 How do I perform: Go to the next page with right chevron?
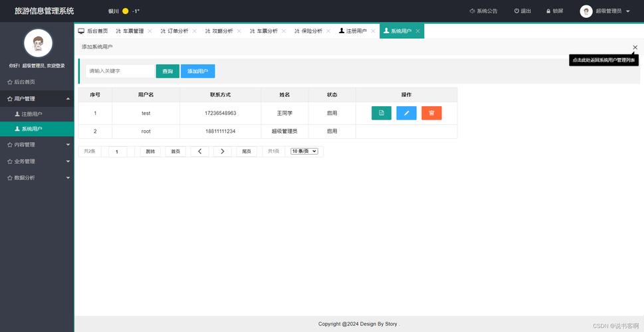(x=222, y=151)
